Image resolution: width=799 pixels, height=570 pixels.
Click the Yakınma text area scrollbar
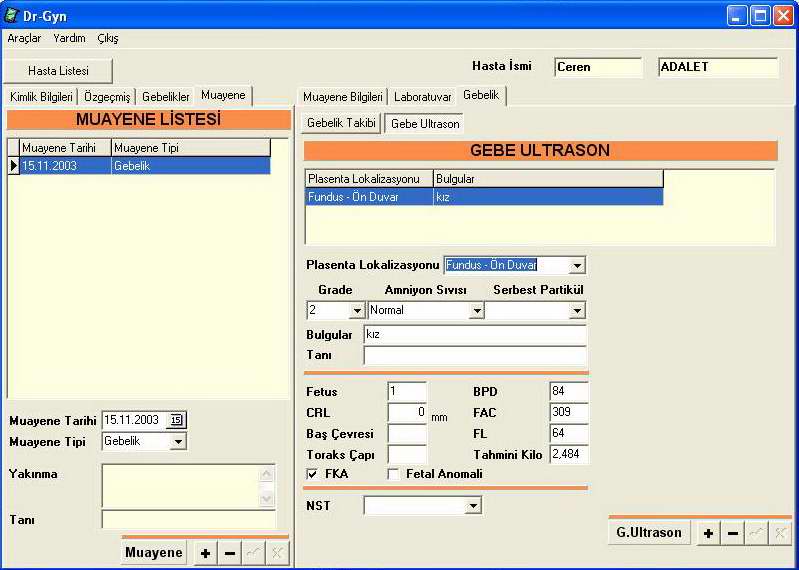coord(267,486)
